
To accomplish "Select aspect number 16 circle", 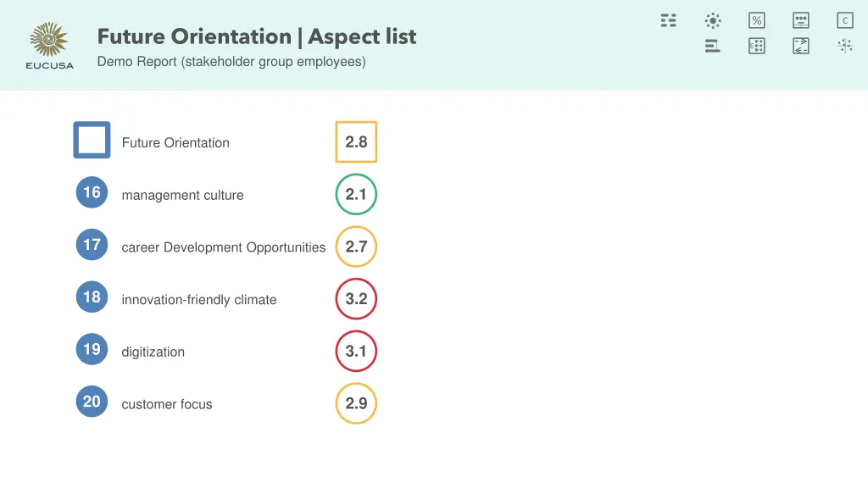I will (92, 193).
